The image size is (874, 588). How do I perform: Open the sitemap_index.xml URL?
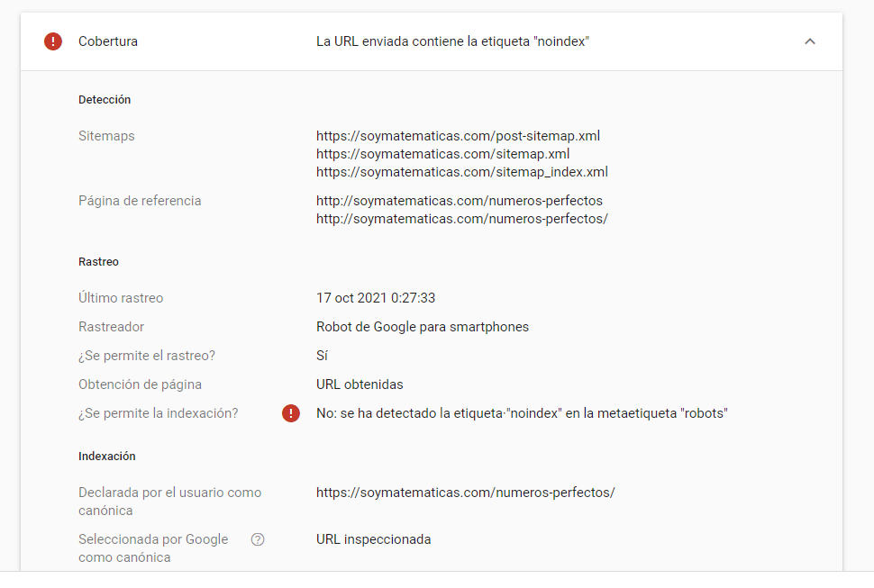461,172
